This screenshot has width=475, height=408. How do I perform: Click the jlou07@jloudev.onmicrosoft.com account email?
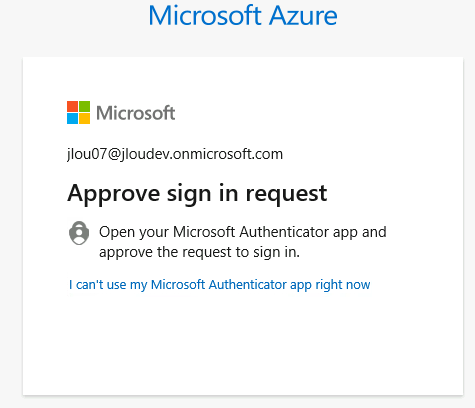click(175, 154)
